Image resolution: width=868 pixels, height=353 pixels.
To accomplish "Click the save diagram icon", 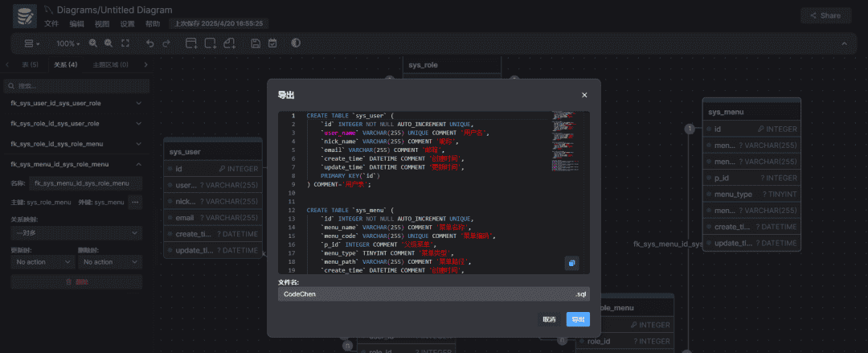I will point(256,43).
